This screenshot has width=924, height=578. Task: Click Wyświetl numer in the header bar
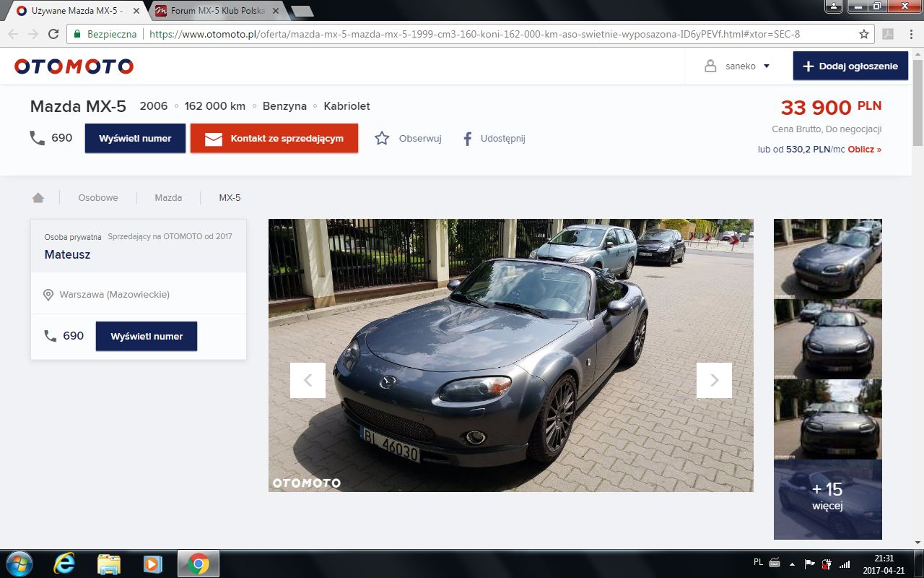tap(135, 138)
